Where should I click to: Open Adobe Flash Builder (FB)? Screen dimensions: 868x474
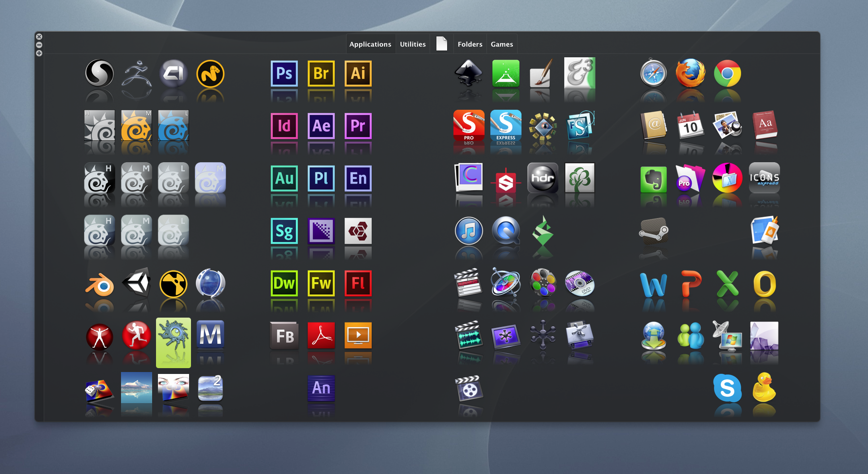(x=284, y=336)
